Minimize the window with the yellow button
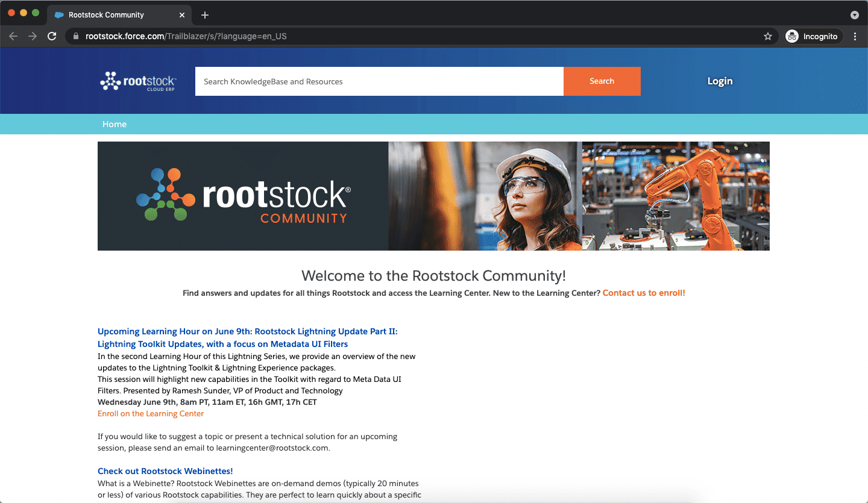This screenshot has height=503, width=868. [24, 13]
